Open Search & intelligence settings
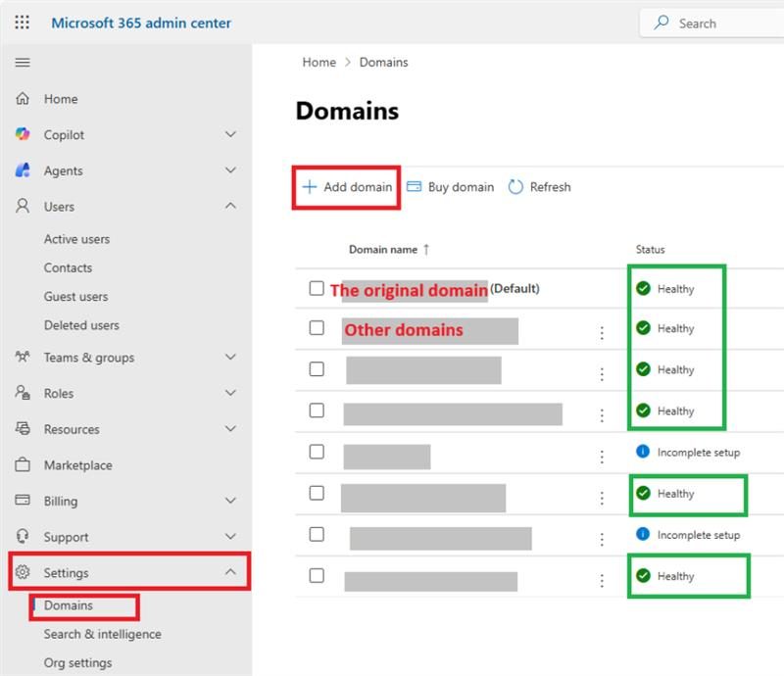 pos(103,634)
